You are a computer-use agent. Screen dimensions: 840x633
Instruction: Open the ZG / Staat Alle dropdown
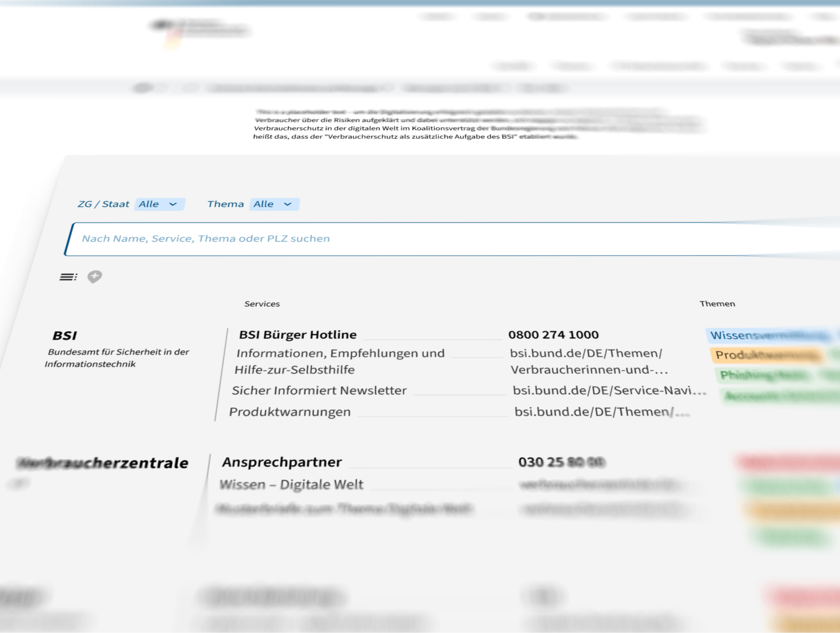[x=160, y=204]
